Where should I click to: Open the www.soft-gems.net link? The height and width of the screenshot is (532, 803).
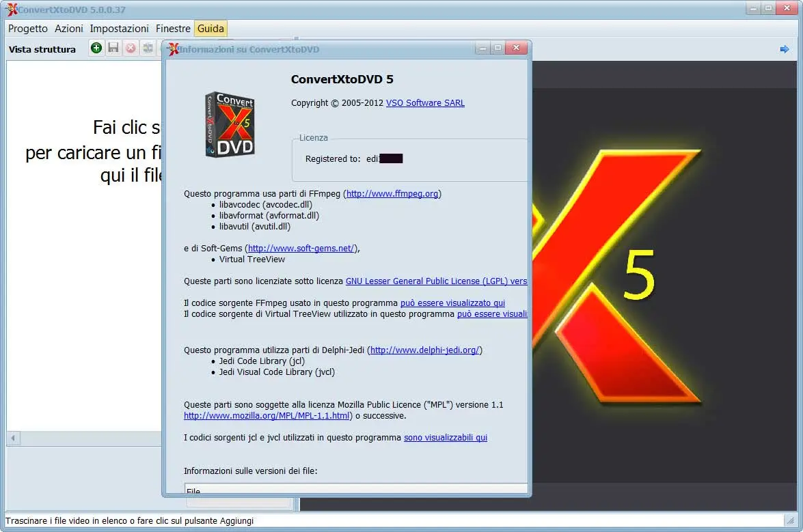(301, 248)
